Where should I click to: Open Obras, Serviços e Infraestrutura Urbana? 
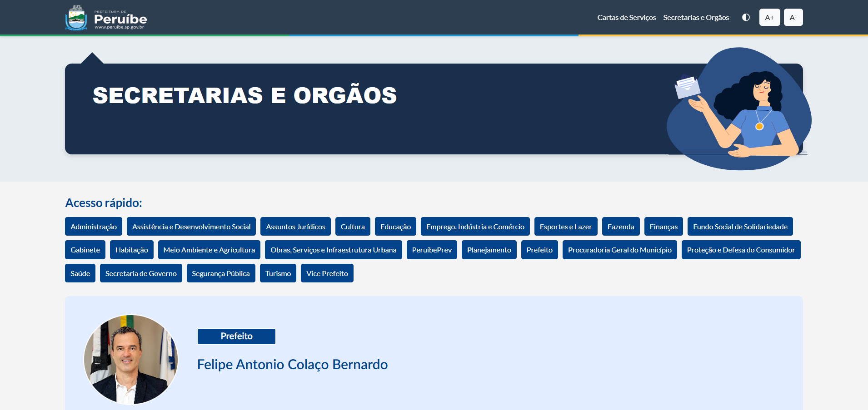point(334,250)
